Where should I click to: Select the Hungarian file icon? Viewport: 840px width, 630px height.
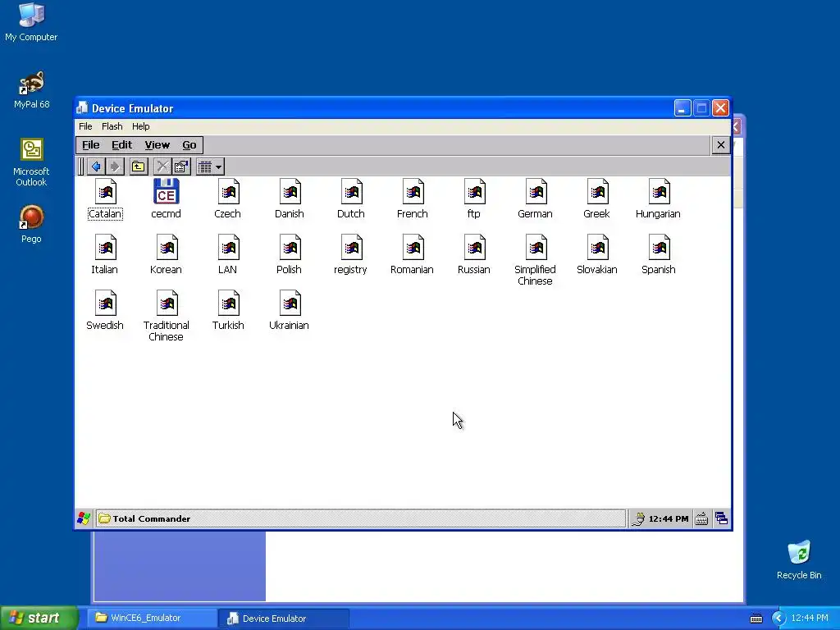(x=659, y=192)
